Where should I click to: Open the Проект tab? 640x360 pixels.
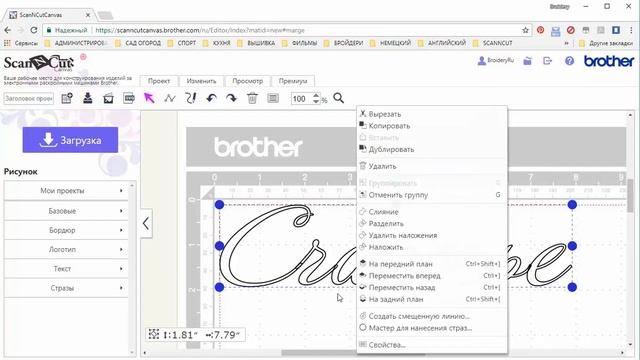[x=159, y=81]
